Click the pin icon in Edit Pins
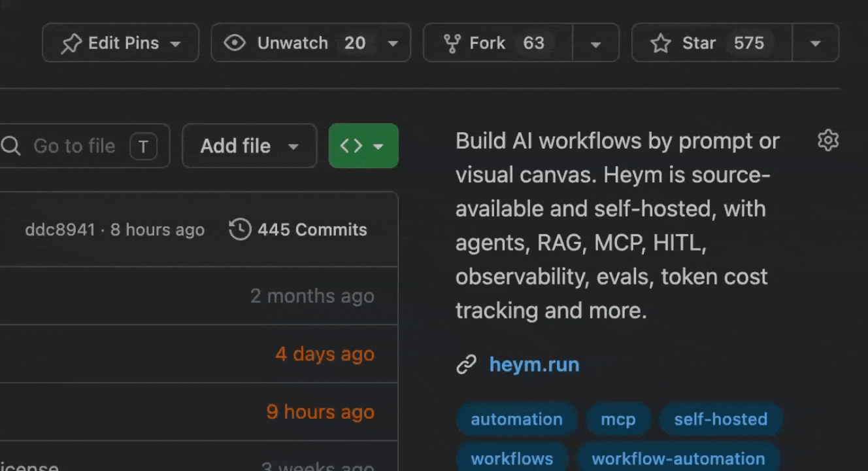Screen dimensions: 868x471 [71, 44]
